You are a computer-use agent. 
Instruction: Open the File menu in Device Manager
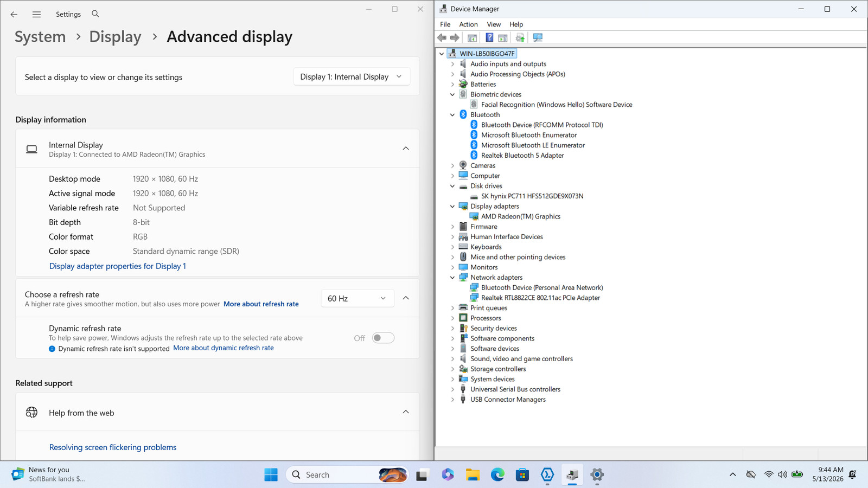[x=445, y=24]
